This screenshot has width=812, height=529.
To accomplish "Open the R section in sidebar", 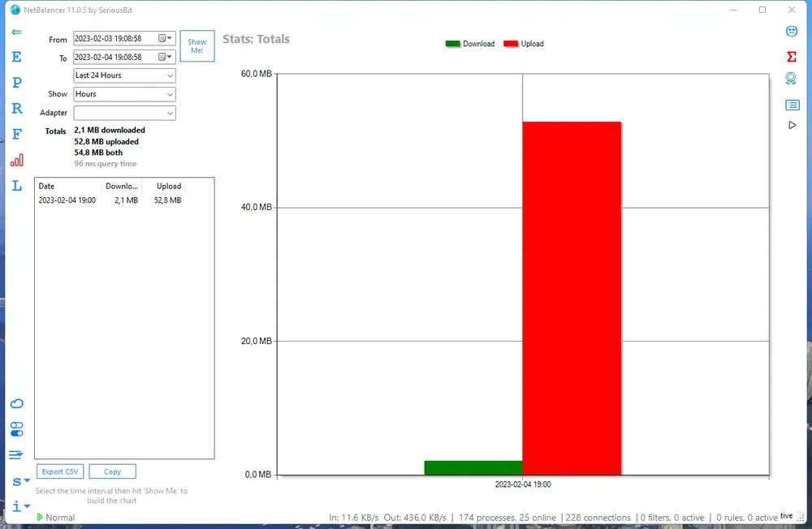I will pos(16,108).
